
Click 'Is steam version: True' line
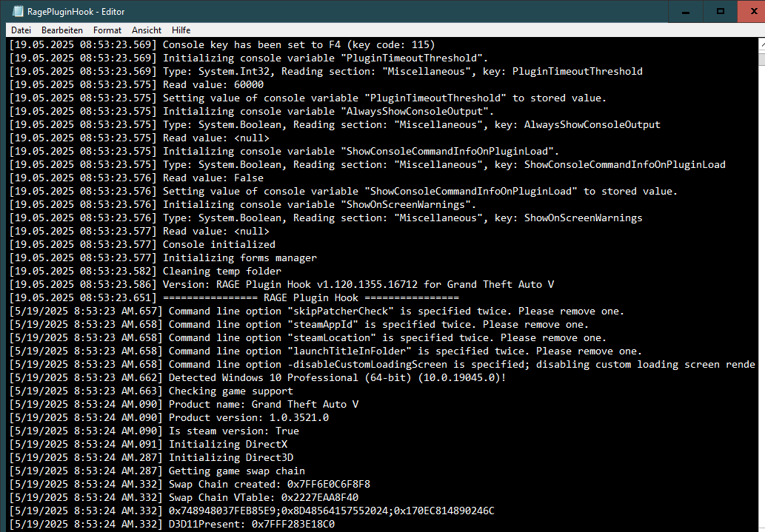point(154,431)
